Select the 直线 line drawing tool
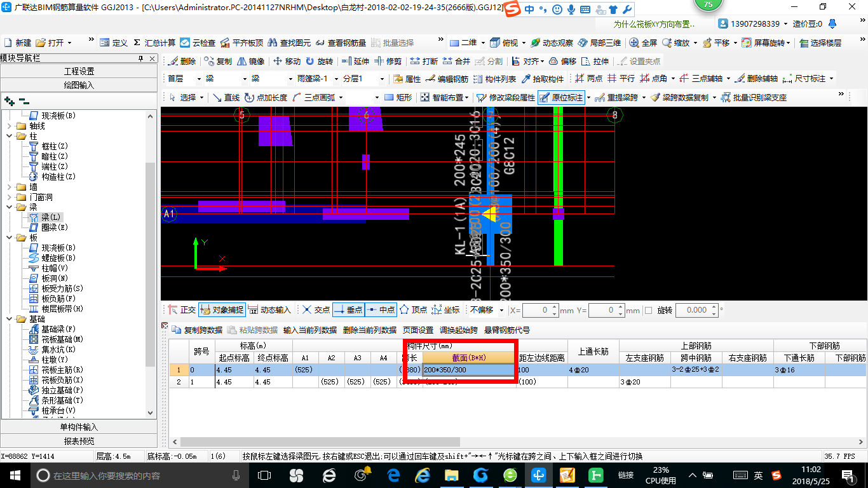868x488 pixels. tap(226, 97)
